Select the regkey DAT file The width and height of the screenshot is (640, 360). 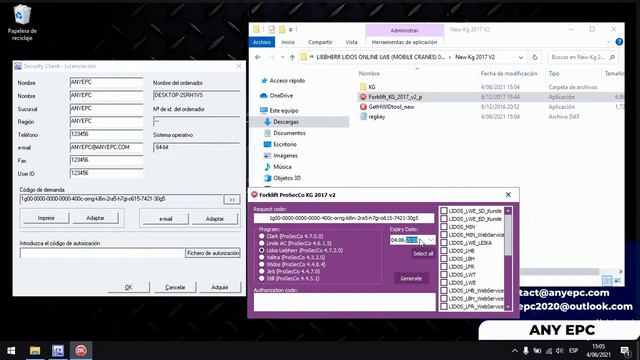coord(376,117)
